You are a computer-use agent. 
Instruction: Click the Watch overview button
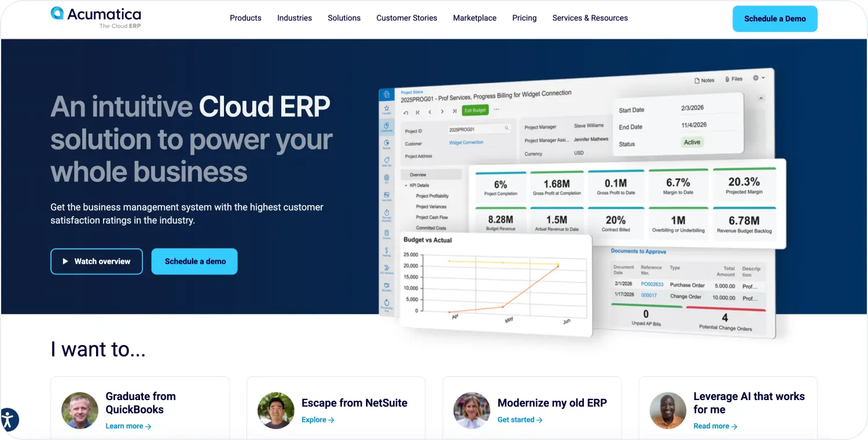tap(97, 262)
